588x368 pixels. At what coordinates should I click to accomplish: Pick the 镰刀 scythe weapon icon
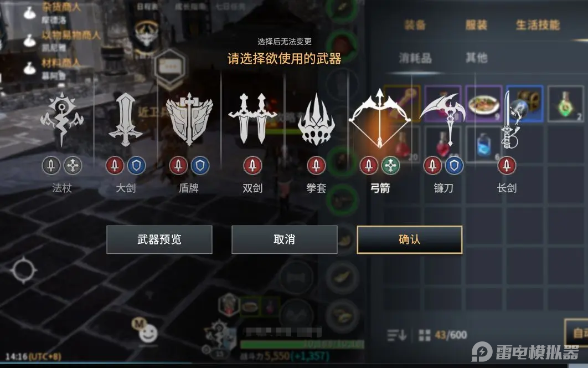[443, 119]
